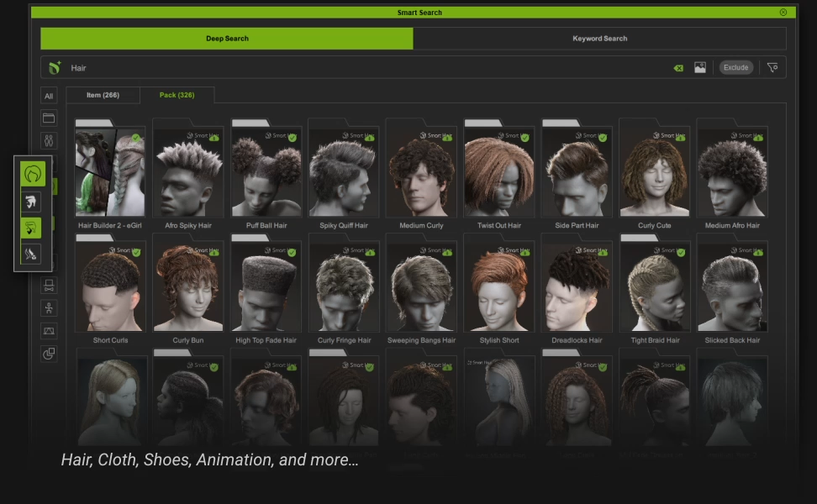Open the folder category icon in the left sidebar
The image size is (817, 504).
pyautogui.click(x=49, y=118)
